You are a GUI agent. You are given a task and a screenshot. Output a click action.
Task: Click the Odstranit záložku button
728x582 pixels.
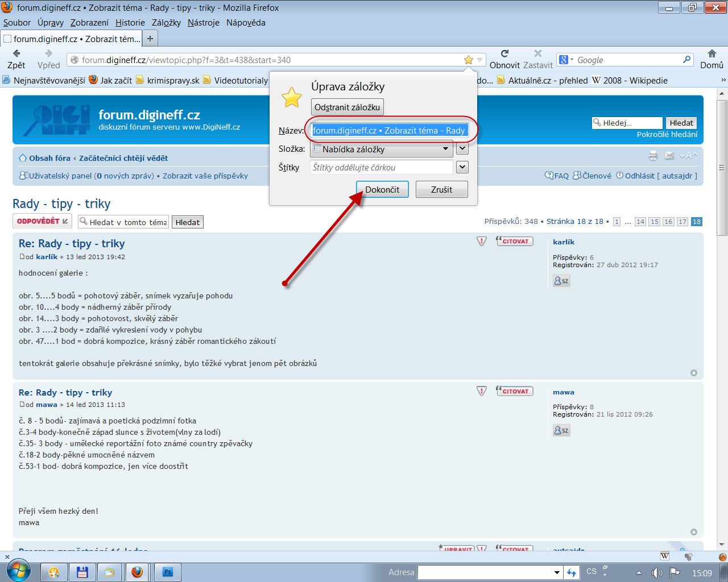tap(347, 107)
